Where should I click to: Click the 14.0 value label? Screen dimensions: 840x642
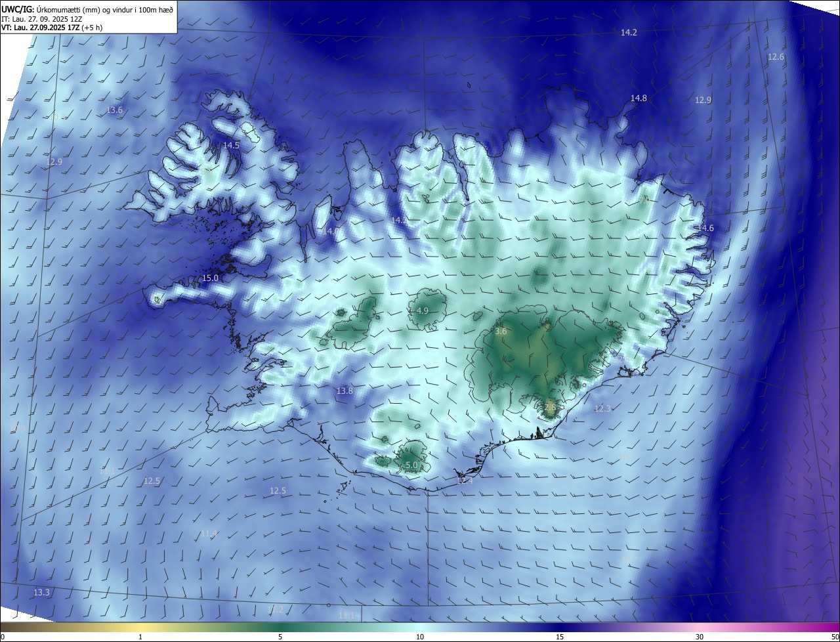pyautogui.click(x=331, y=231)
